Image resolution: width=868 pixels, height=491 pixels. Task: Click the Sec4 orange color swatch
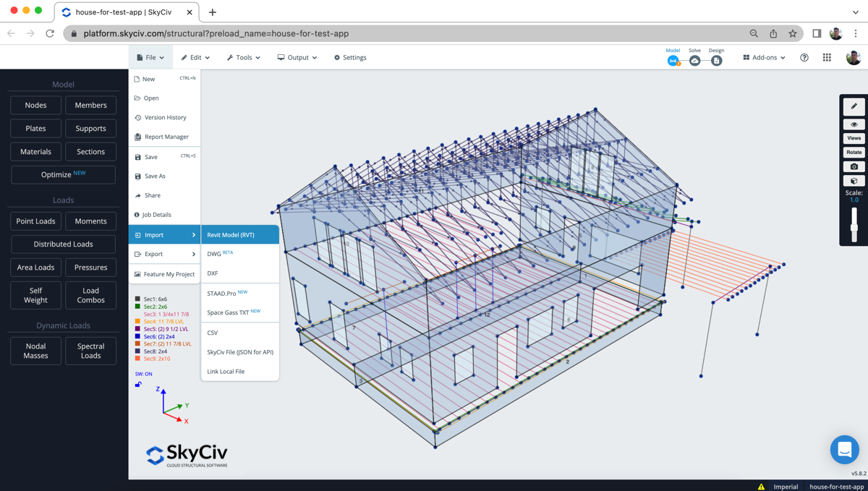[x=137, y=321]
